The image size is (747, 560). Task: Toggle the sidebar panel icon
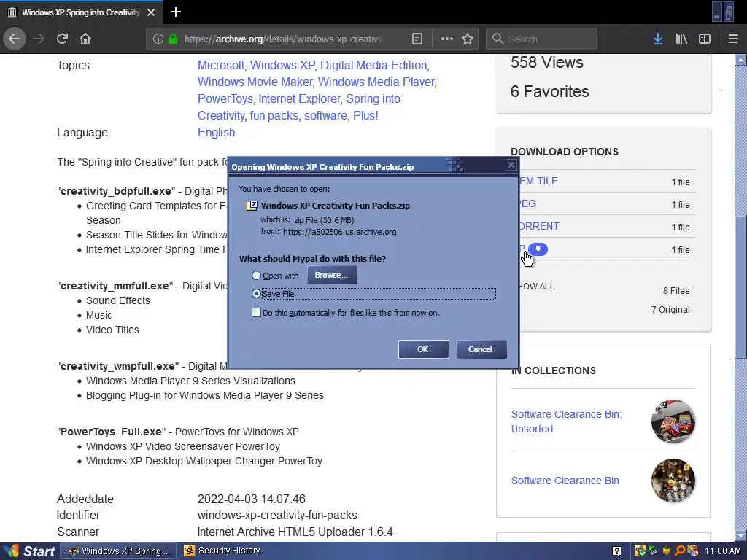705,39
